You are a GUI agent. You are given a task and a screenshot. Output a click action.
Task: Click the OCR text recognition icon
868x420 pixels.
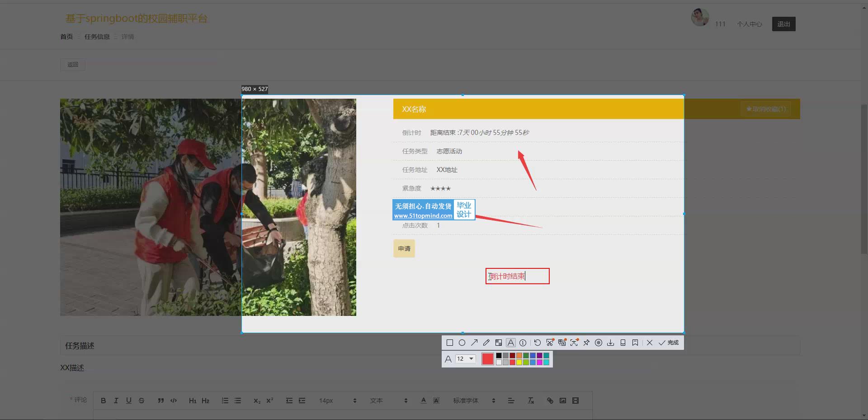click(x=574, y=343)
